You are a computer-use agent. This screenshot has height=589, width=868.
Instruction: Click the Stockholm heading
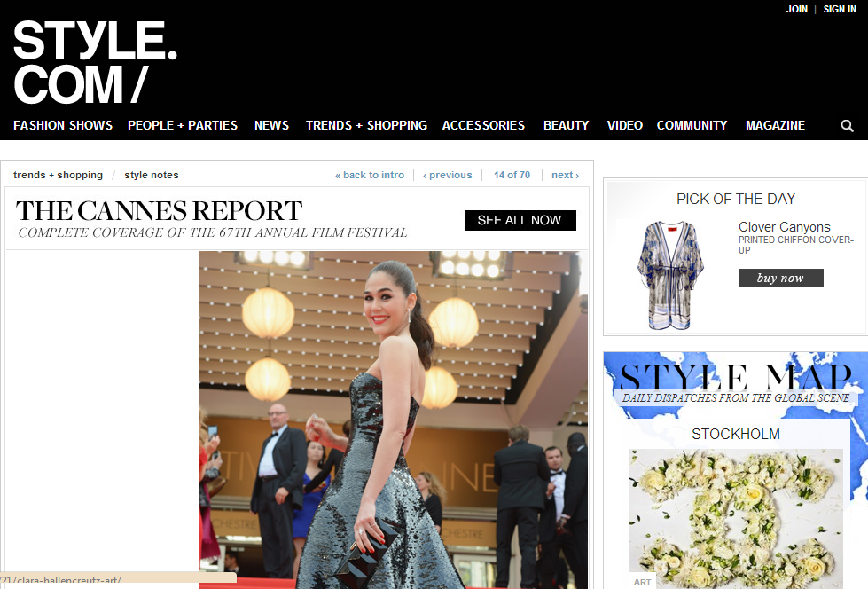pyautogui.click(x=736, y=434)
